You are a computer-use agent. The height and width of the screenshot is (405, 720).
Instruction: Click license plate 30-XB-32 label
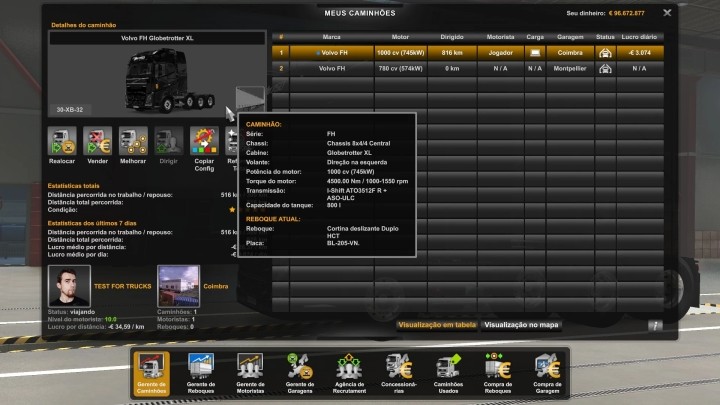[x=70, y=110]
